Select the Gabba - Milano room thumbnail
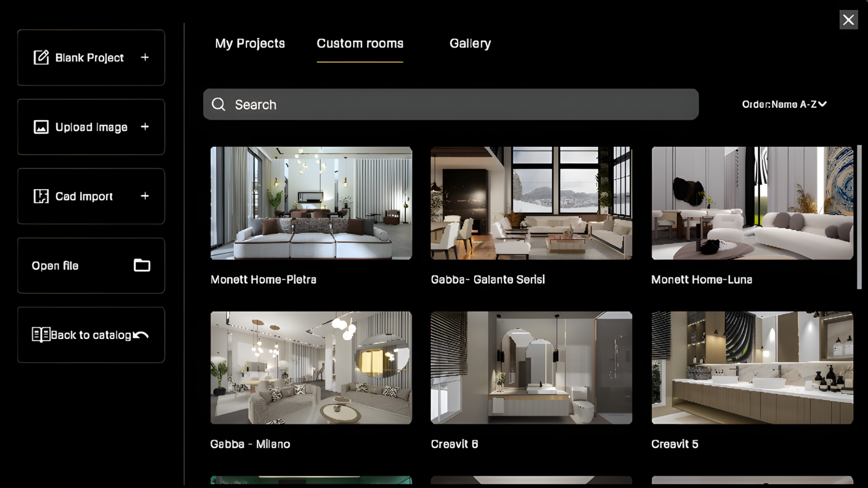Viewport: 868px width, 488px height. point(311,368)
